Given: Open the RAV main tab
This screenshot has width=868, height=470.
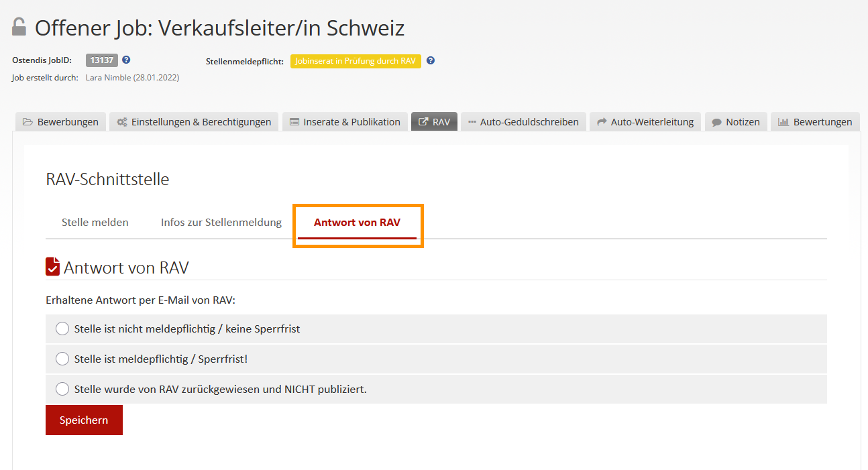Looking at the screenshot, I should (434, 122).
